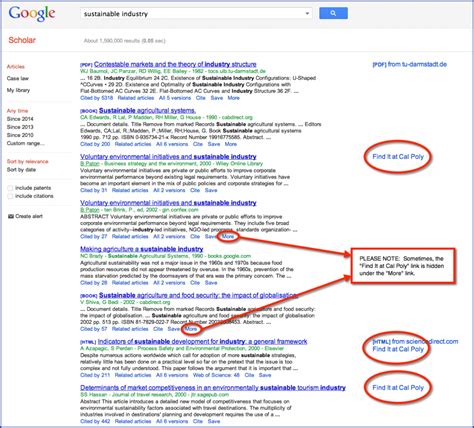This screenshot has height=428, width=474.
Task: Click the blue magnifier search button
Action: 333,13
